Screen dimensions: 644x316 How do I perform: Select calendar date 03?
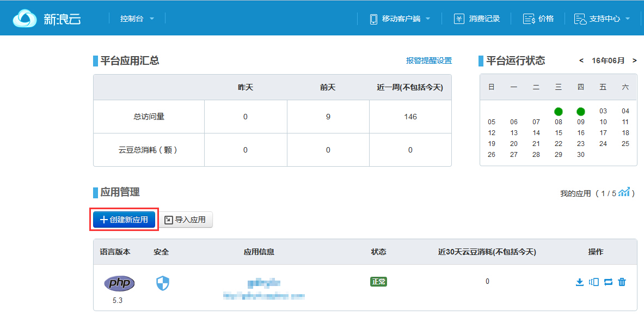click(603, 111)
